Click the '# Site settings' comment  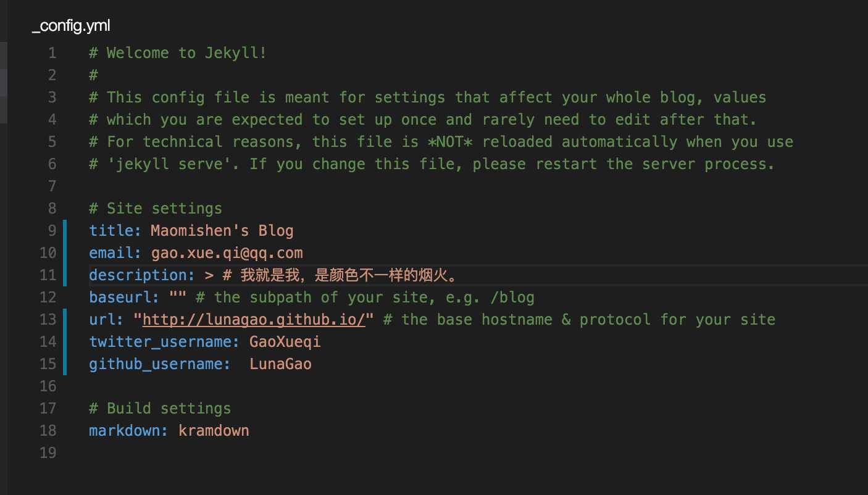point(156,209)
